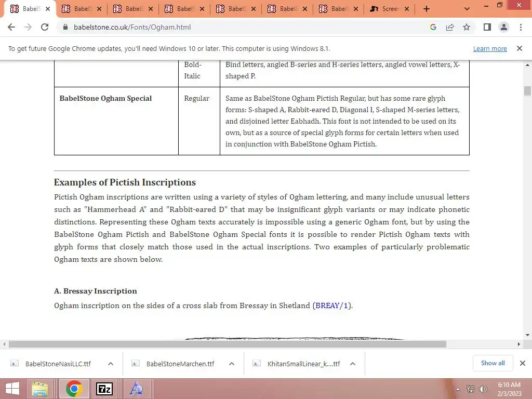Click Show all downloads button
Image resolution: width=532 pixels, height=399 pixels.
pyautogui.click(x=493, y=363)
